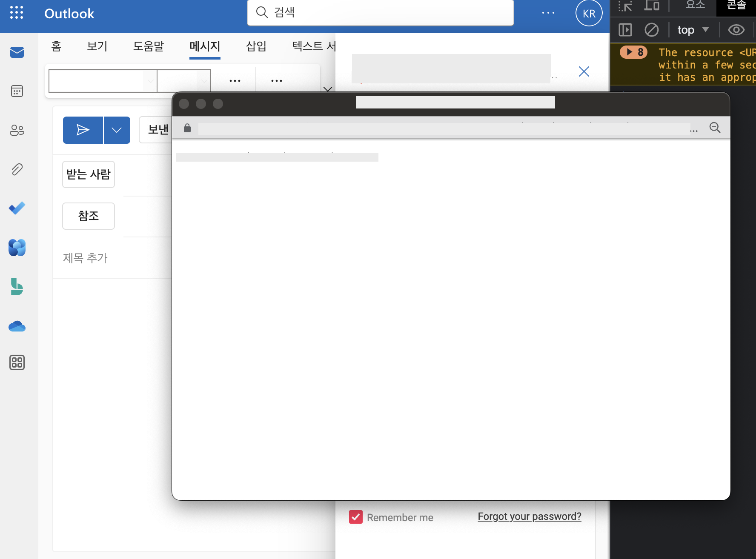Click the 보낸 사람 button
This screenshot has height=559, width=756.
[x=156, y=130]
